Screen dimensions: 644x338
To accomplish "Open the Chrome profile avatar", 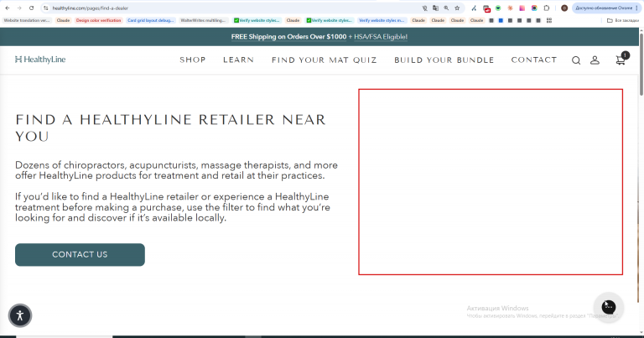I will tap(564, 8).
